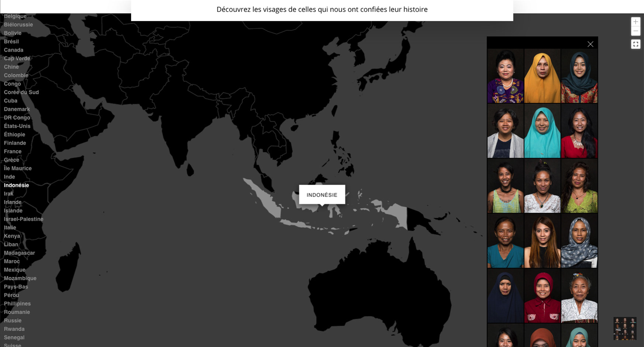Open portrait of elderly woman in white blouse
Screen dimensions: 644x347
click(x=579, y=296)
